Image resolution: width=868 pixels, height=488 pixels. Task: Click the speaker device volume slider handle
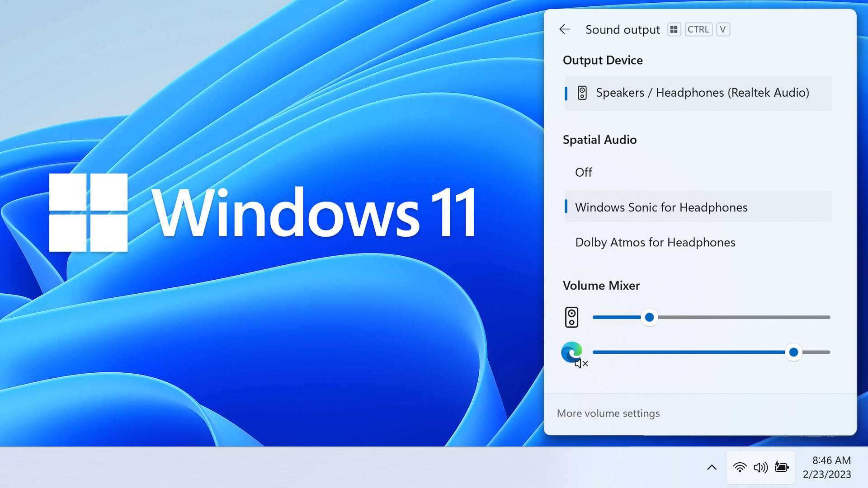[649, 317]
